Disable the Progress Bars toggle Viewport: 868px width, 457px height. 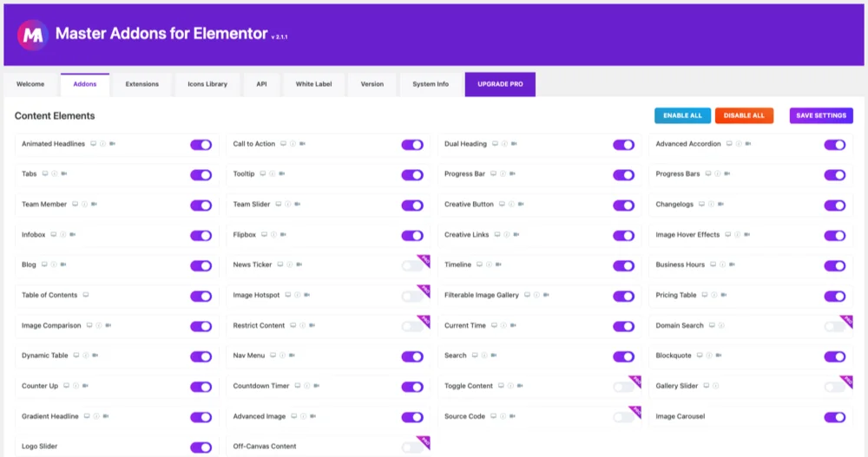(x=835, y=175)
